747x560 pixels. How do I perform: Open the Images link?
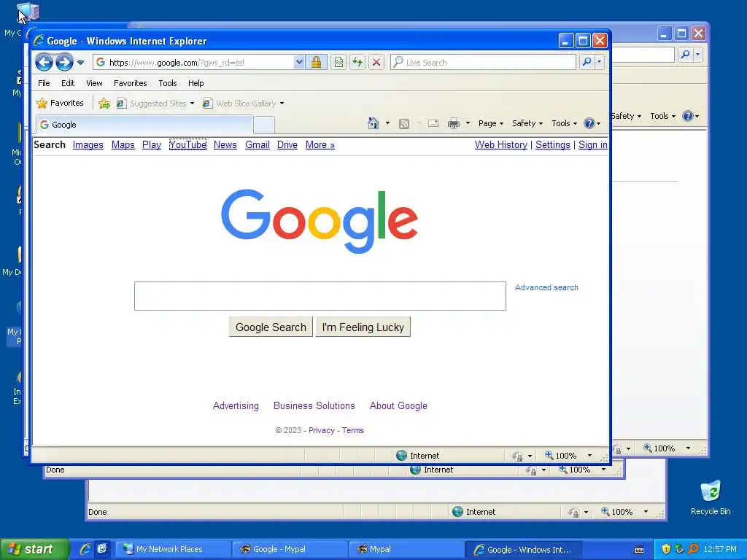(88, 145)
